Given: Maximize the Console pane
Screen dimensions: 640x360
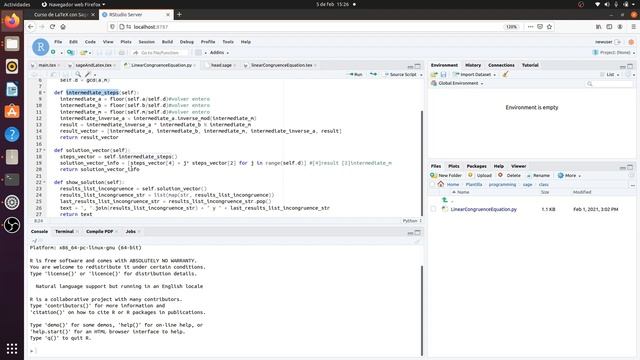Looking at the screenshot, I should pyautogui.click(x=418, y=232).
